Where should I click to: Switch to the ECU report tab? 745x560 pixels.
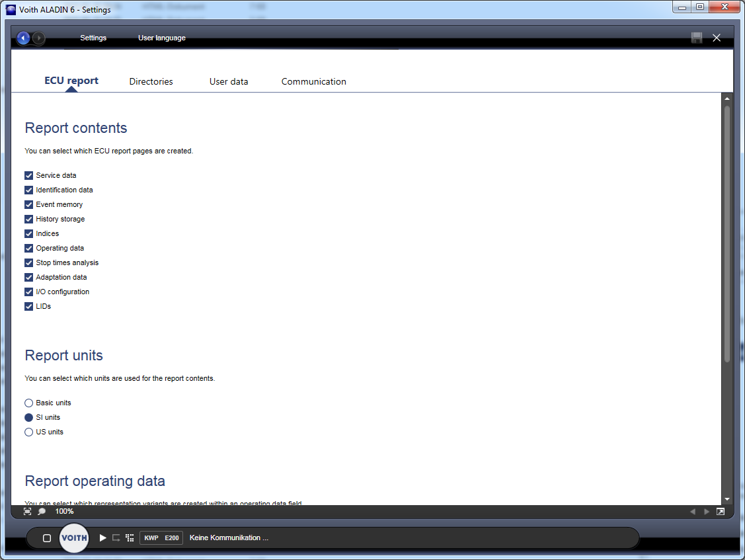[71, 81]
